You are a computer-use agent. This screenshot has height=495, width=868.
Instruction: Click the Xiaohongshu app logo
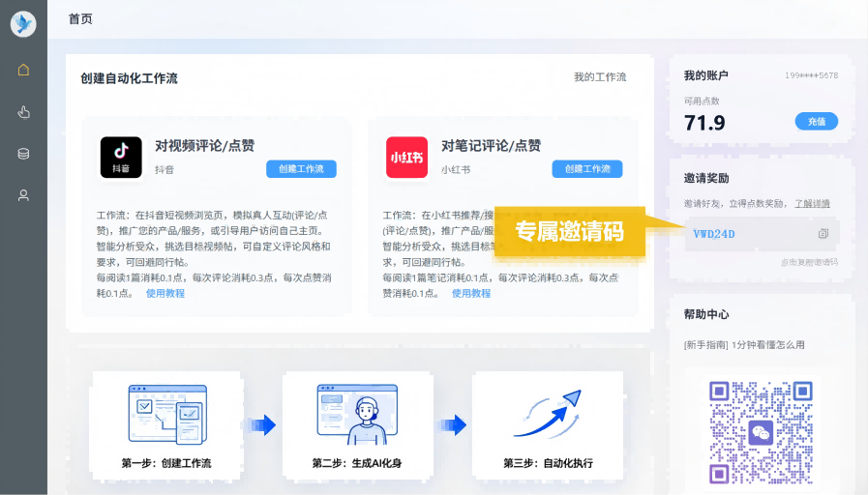[406, 157]
